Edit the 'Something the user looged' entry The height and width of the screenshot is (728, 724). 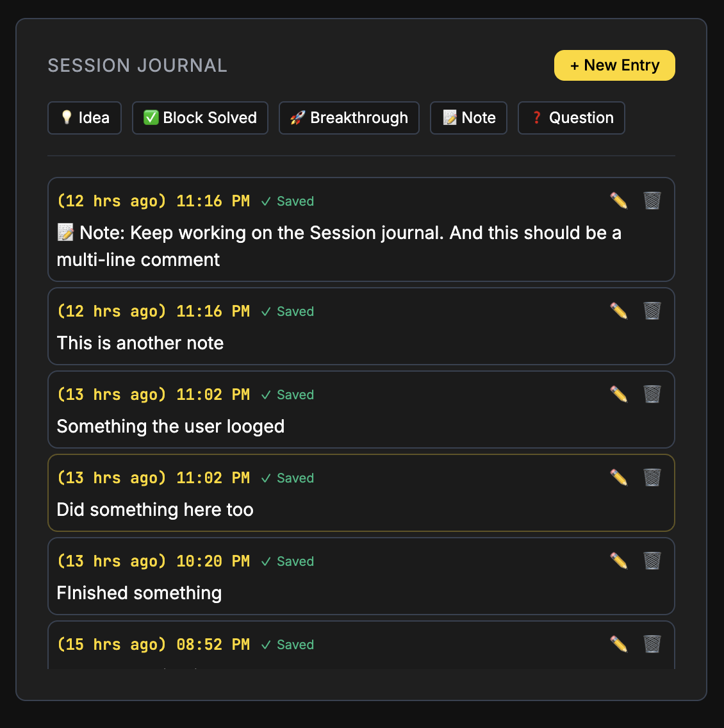click(618, 394)
